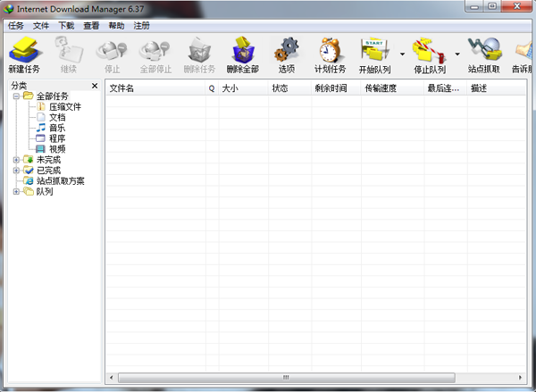Select 未完成 category
Image resolution: width=536 pixels, height=392 pixels.
click(48, 160)
